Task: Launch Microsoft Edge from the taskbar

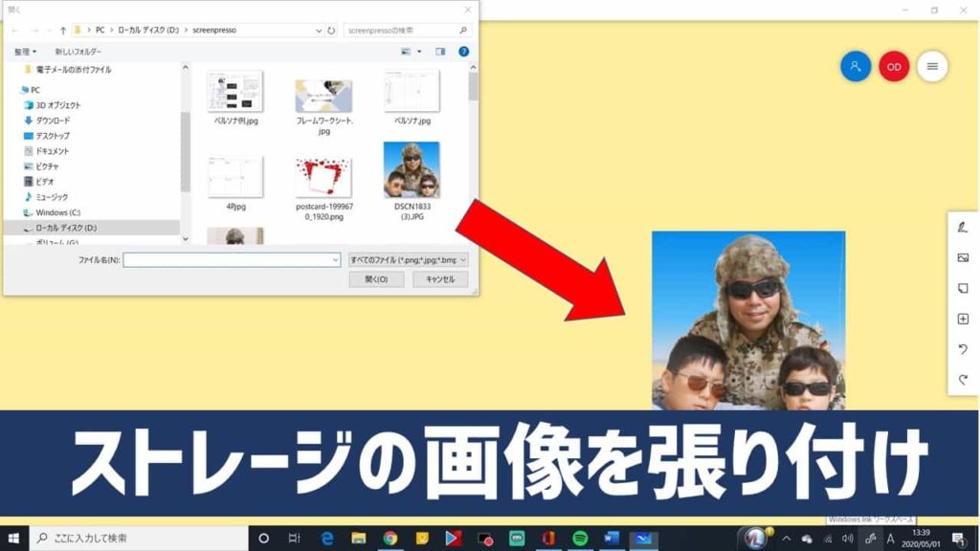Action: tap(327, 538)
